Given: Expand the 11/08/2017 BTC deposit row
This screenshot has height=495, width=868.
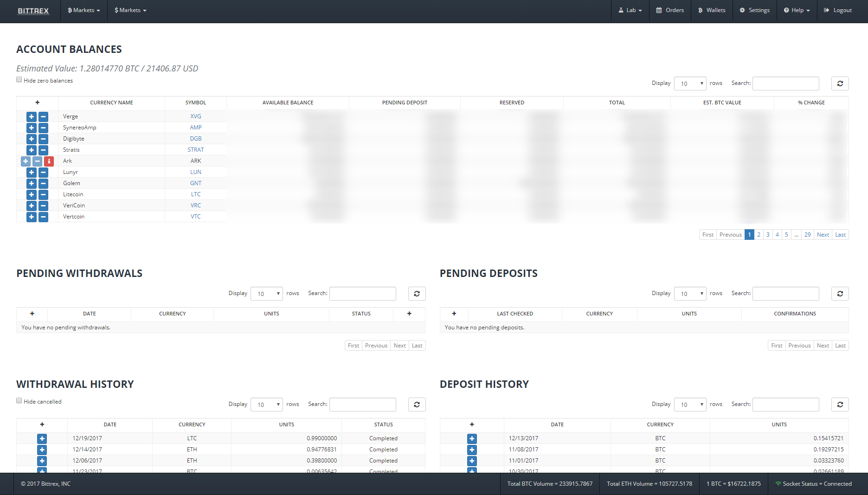Looking at the screenshot, I should (x=472, y=450).
